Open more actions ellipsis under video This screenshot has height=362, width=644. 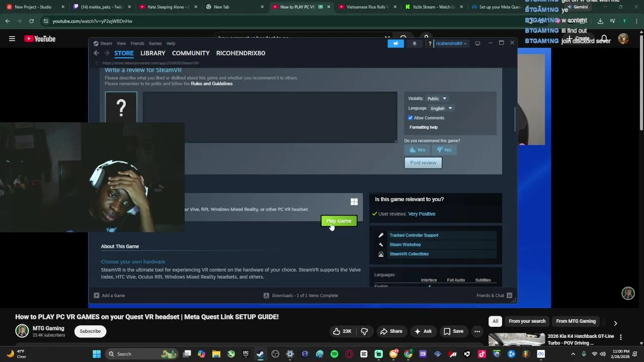pos(477,331)
